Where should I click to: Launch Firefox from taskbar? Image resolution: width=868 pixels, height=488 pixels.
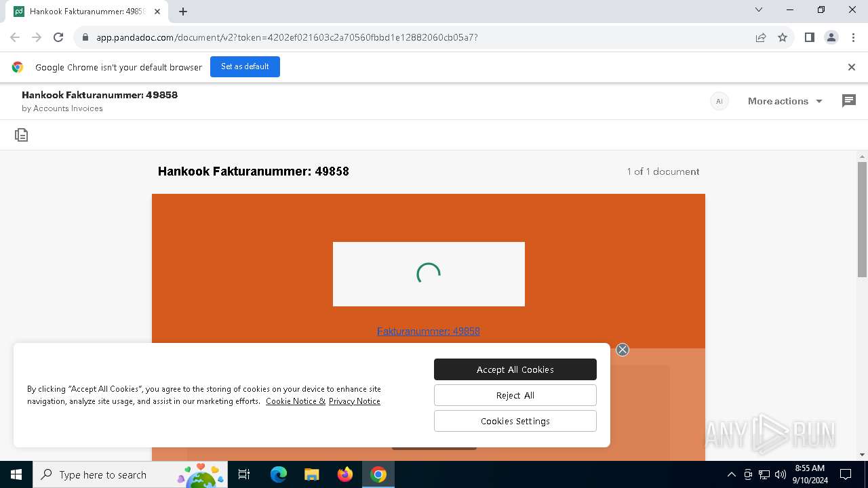click(x=345, y=474)
